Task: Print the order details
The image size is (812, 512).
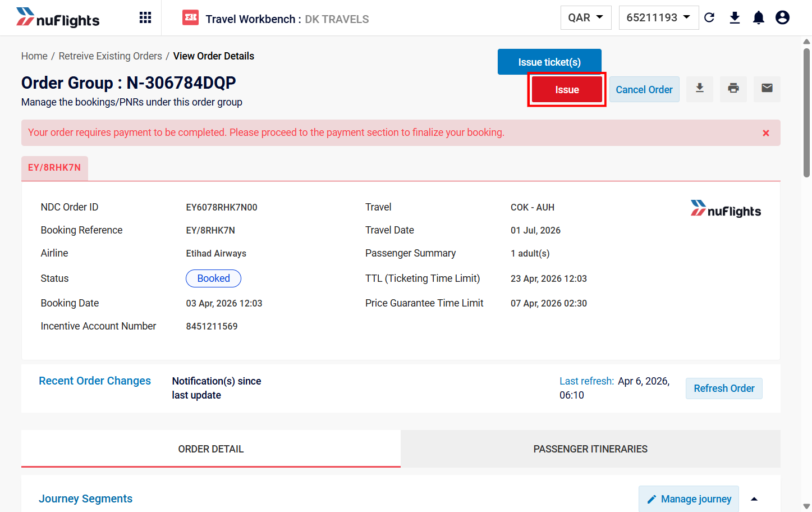Action: [x=733, y=89]
